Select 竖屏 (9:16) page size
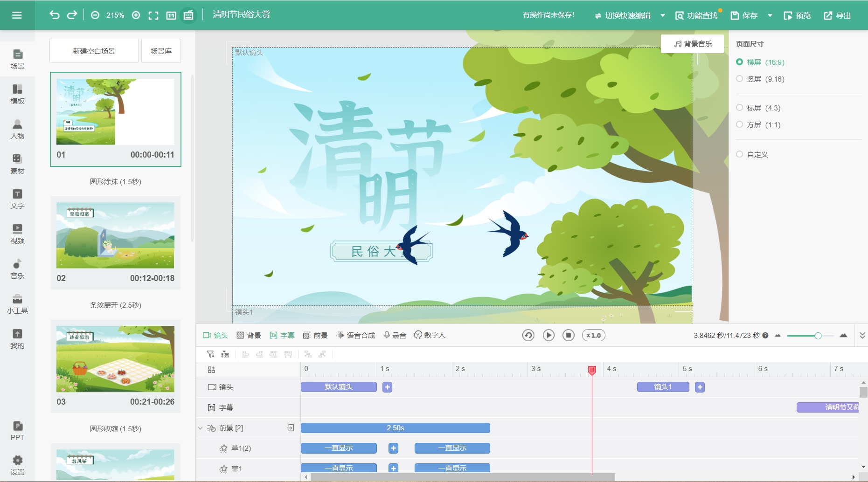 click(x=760, y=79)
